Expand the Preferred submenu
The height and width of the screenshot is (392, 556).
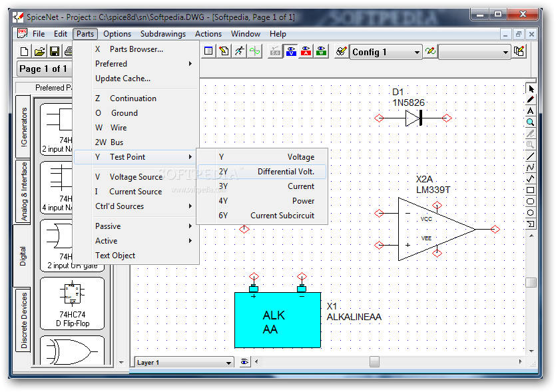(x=136, y=64)
